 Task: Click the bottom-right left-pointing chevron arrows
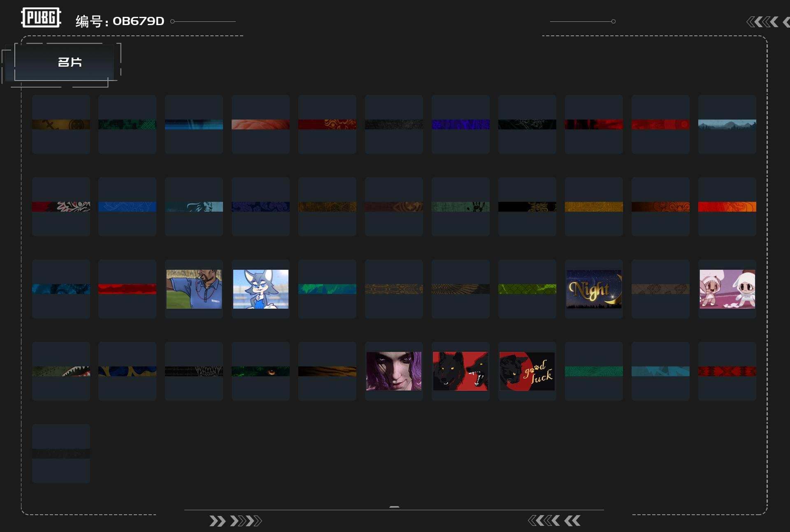554,521
